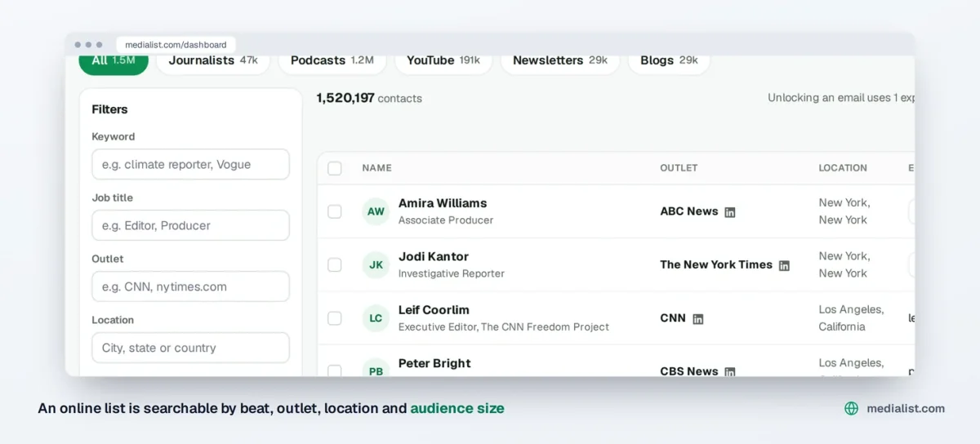Click the OUTLET column header

coord(679,168)
